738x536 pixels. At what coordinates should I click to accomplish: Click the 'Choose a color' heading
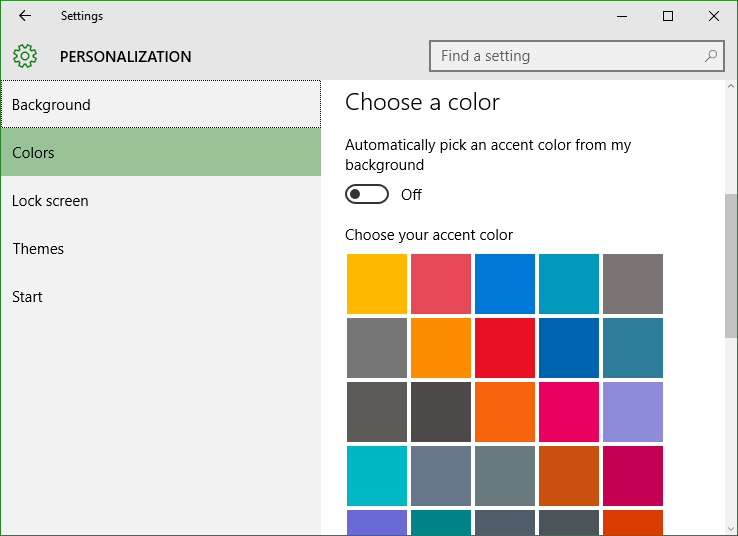(422, 102)
